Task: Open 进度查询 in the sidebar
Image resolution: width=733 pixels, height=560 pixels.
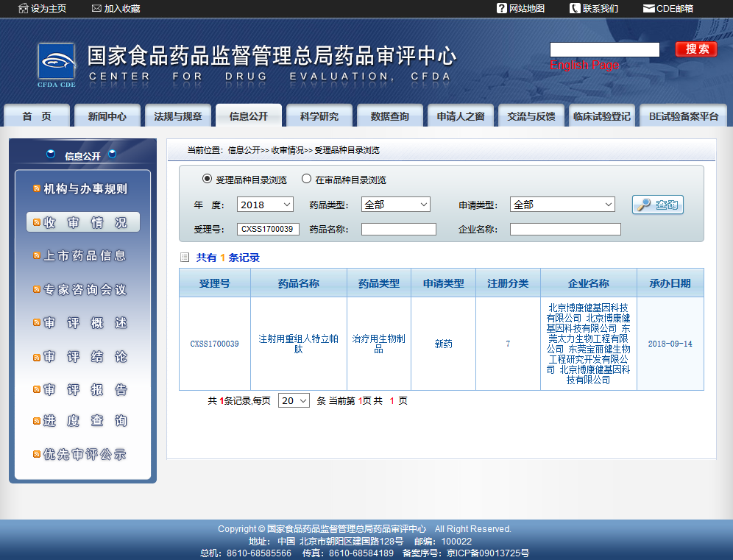Action: [85, 421]
